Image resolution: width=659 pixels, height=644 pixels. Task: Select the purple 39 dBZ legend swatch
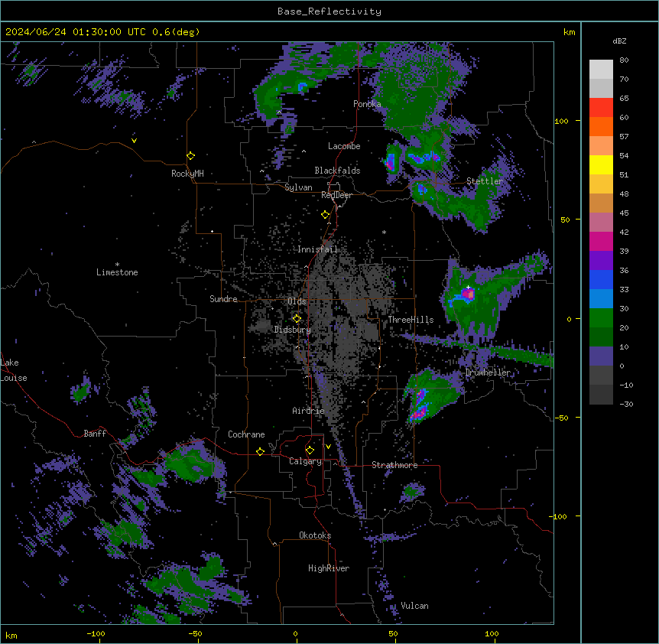coord(601,260)
